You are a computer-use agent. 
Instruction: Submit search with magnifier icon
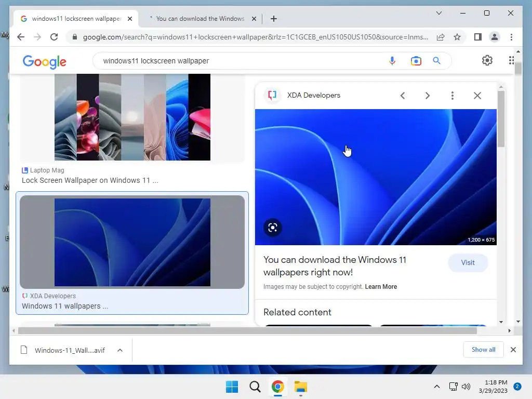click(436, 61)
